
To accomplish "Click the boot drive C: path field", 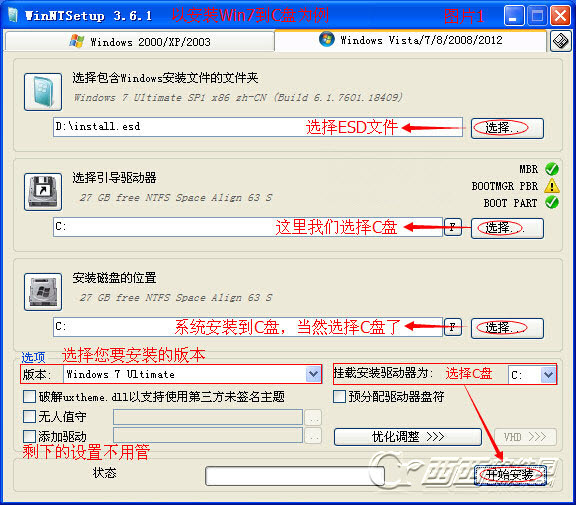I will pos(248,227).
